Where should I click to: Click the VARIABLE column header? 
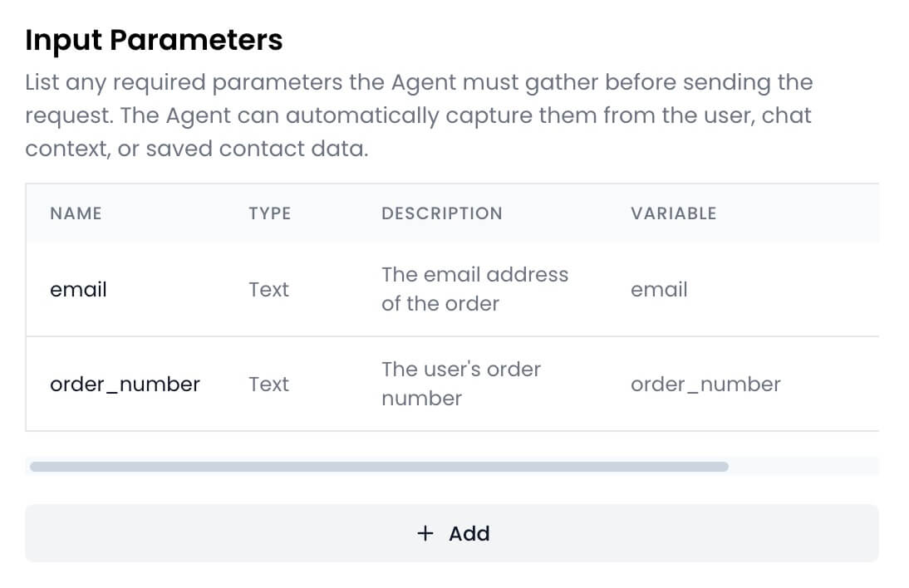click(673, 213)
